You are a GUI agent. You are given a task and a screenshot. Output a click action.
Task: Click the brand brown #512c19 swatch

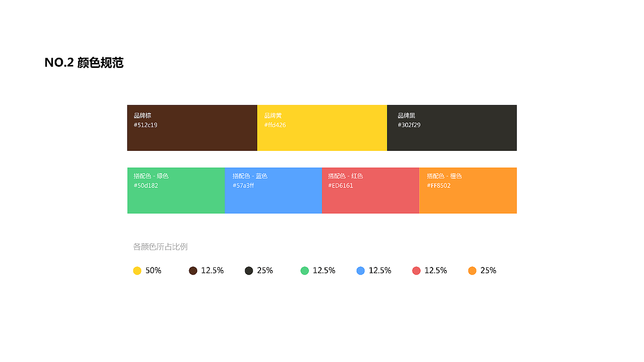pyautogui.click(x=192, y=128)
